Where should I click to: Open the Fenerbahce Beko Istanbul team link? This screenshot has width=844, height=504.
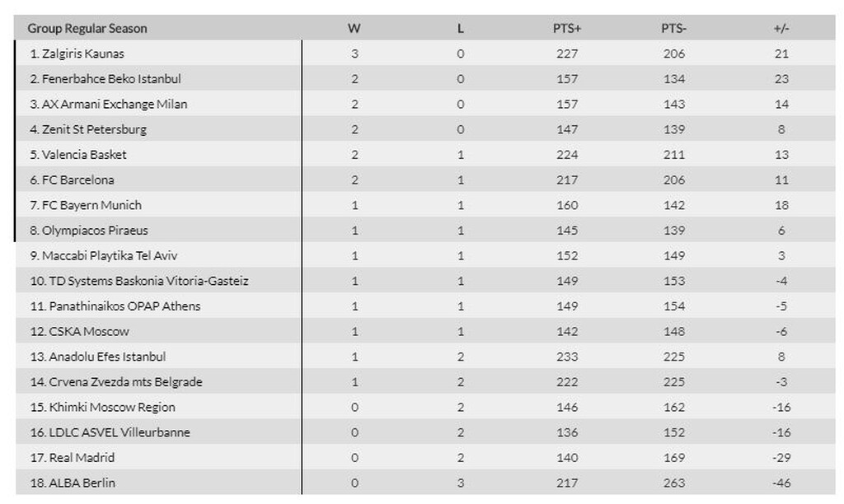(105, 79)
